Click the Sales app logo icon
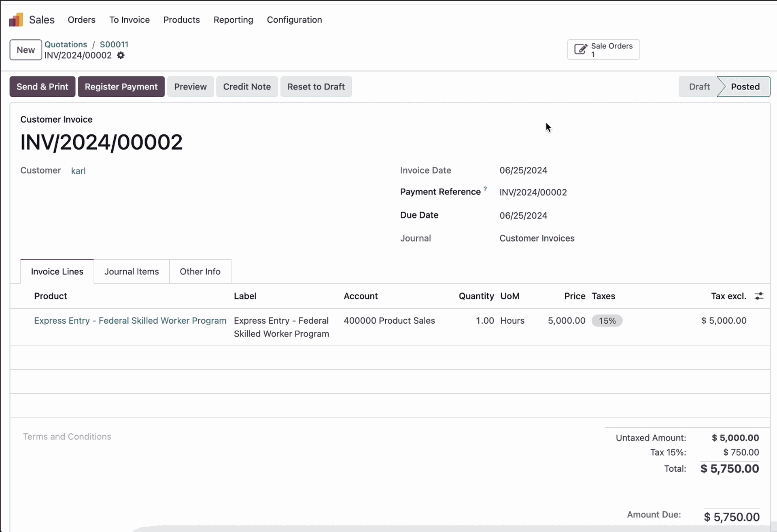This screenshot has width=777, height=532. click(x=16, y=19)
